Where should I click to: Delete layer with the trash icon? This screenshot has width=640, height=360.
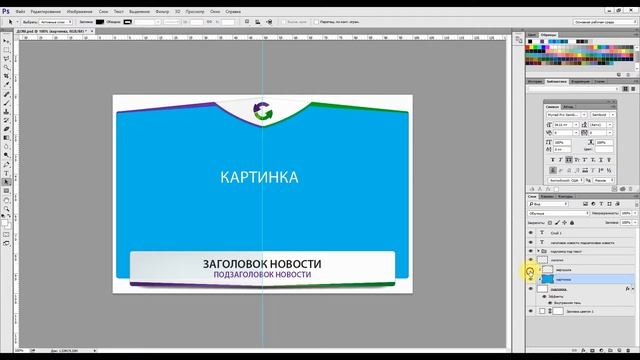coord(628,350)
